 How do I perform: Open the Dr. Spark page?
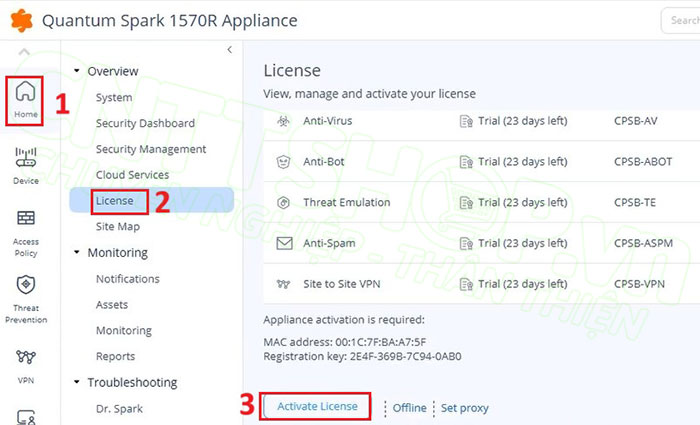coord(119,409)
